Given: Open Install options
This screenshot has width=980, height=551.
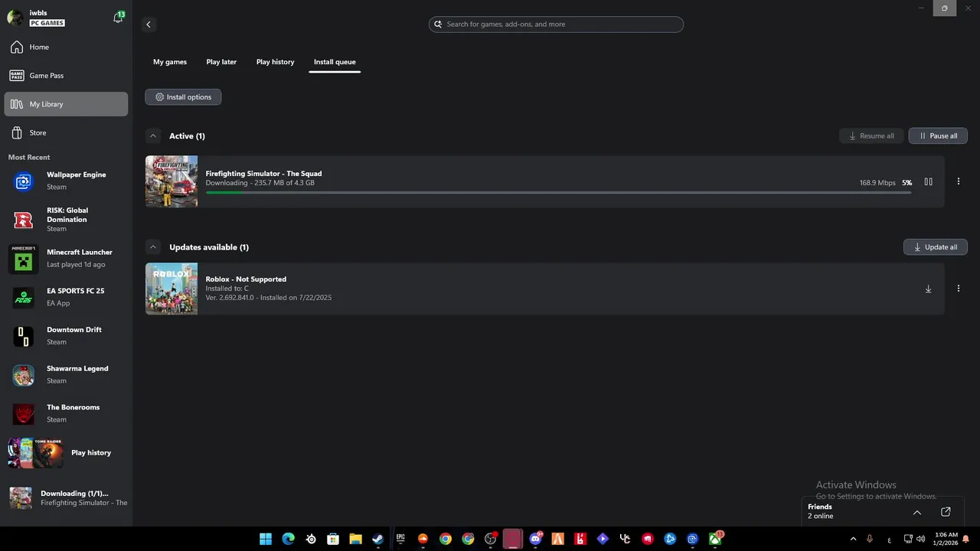Looking at the screenshot, I should (183, 97).
